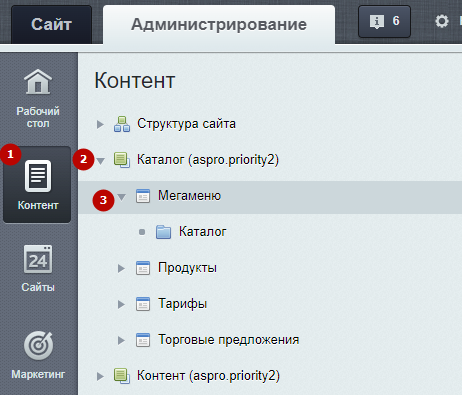Click the blue folder icon beside Каталог
The image size is (462, 395).
164,232
